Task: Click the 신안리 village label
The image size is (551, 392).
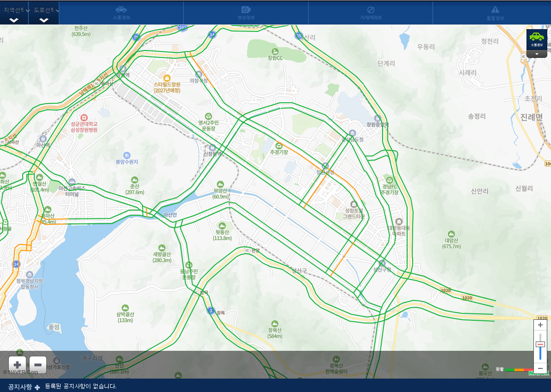Action: (480, 191)
